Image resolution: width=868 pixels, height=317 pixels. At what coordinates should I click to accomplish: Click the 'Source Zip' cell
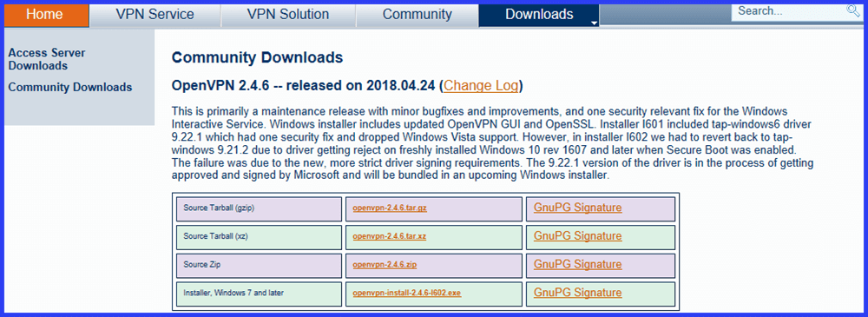point(259,266)
